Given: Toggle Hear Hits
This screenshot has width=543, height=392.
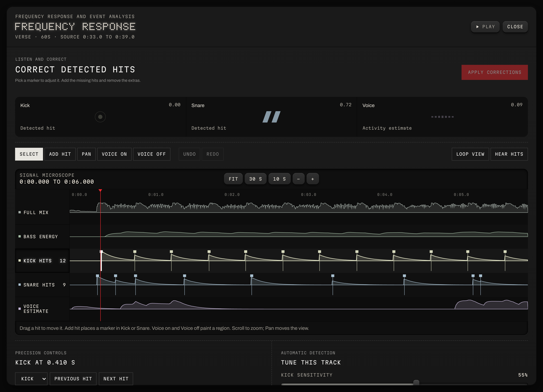Looking at the screenshot, I should pos(509,154).
